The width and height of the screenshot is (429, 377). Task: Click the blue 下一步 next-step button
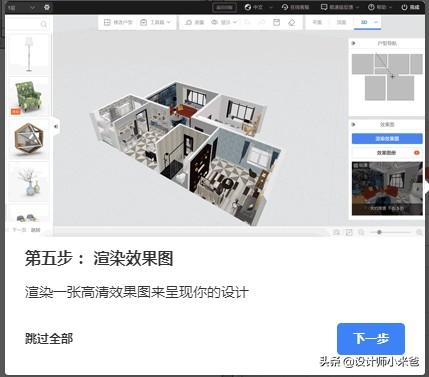pyautogui.click(x=371, y=338)
